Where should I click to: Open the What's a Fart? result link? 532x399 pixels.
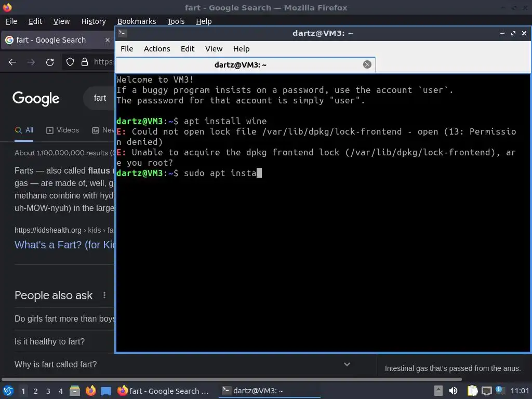click(x=64, y=245)
